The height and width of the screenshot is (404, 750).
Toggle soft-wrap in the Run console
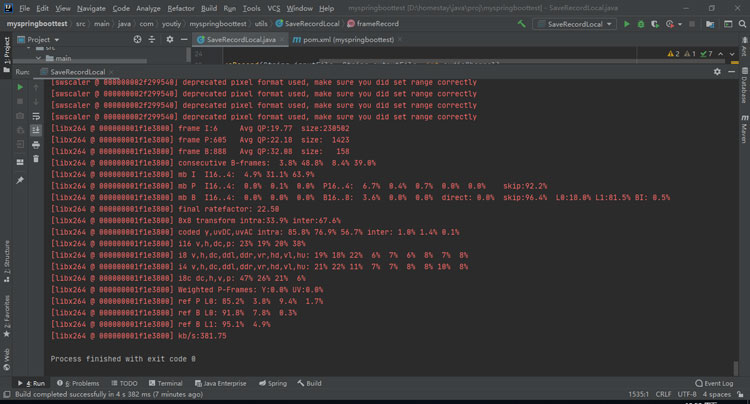pyautogui.click(x=36, y=116)
